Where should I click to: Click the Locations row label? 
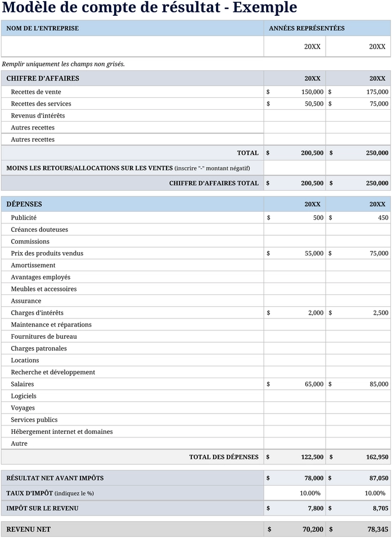[25, 360]
